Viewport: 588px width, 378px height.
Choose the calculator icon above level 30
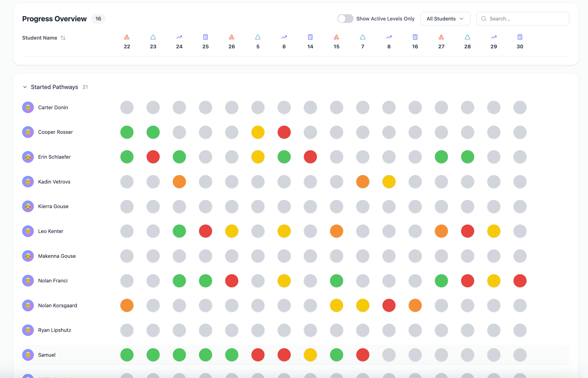point(520,37)
